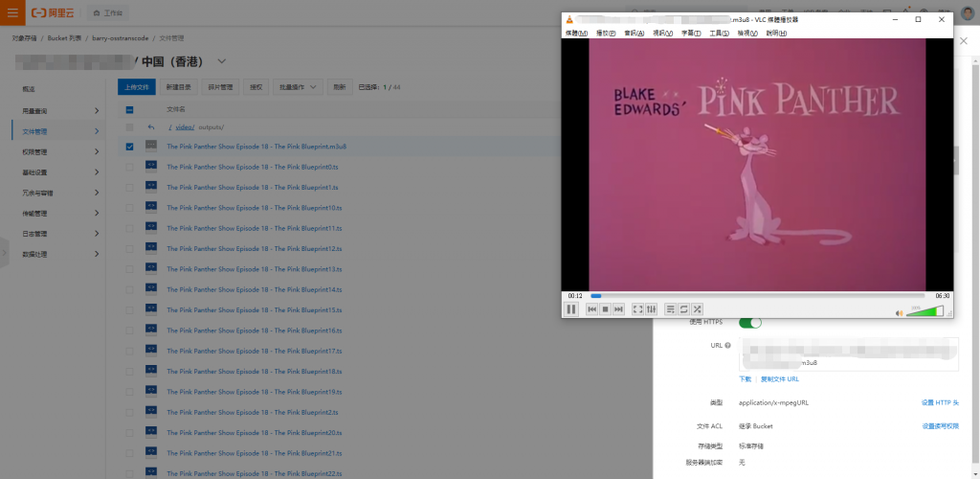Toggle the select-all checkbox in header

pos(129,109)
